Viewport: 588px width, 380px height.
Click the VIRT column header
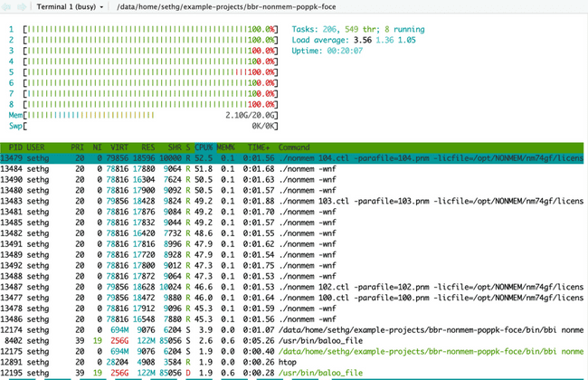tap(119, 147)
